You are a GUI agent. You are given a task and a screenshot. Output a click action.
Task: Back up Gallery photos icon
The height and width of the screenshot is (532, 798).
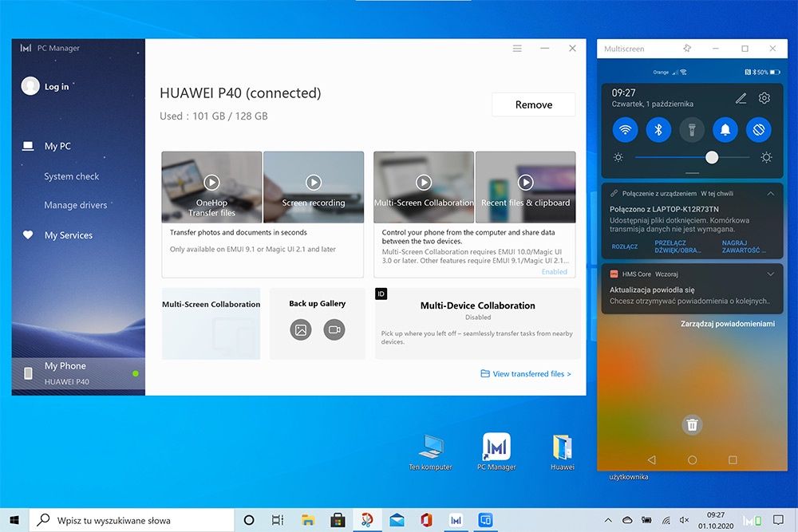[x=301, y=330]
